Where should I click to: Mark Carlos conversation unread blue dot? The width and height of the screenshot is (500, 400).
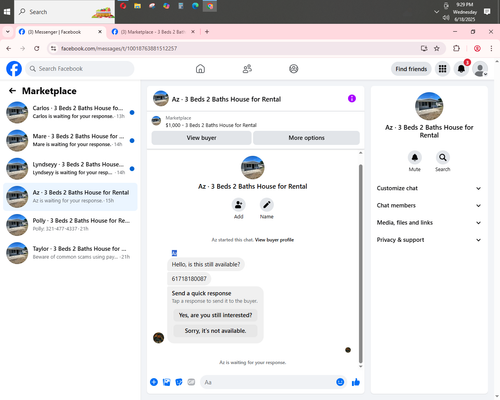pyautogui.click(x=132, y=112)
